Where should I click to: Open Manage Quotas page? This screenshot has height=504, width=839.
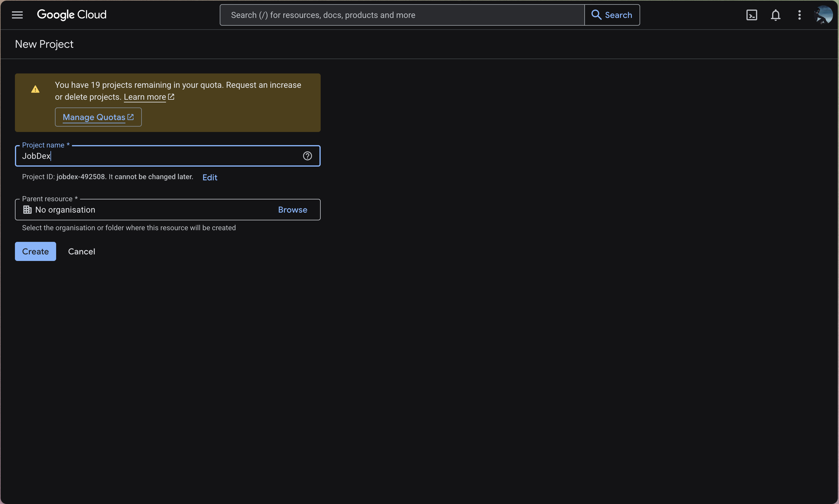click(98, 117)
